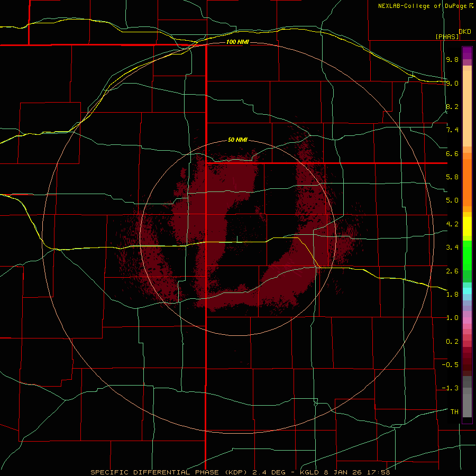Click the 0.2 value on the color scale
This screenshot has width=476, height=476.
(x=452, y=342)
